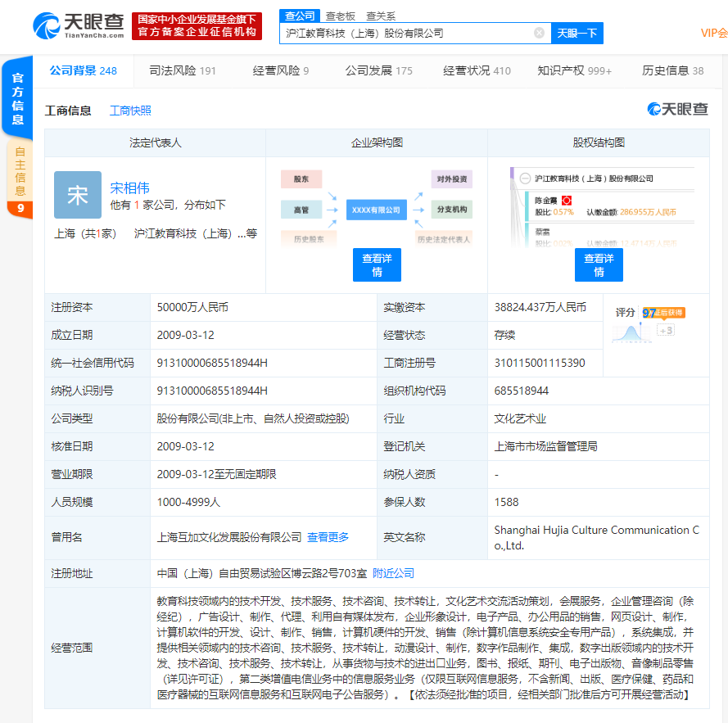Image resolution: width=728 pixels, height=723 pixels.
Task: Click the TianYanCha logo in header
Action: (x=79, y=26)
